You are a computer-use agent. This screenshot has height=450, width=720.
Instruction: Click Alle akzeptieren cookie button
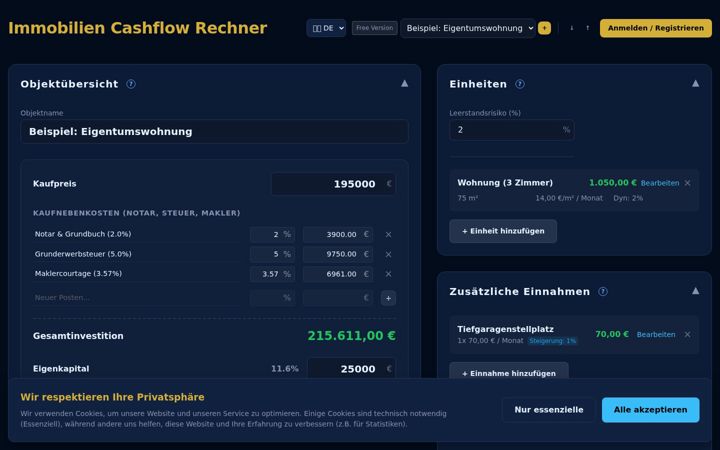(651, 410)
